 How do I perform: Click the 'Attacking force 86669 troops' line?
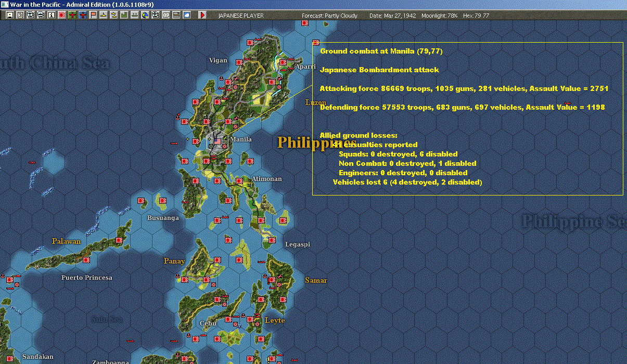tap(464, 88)
